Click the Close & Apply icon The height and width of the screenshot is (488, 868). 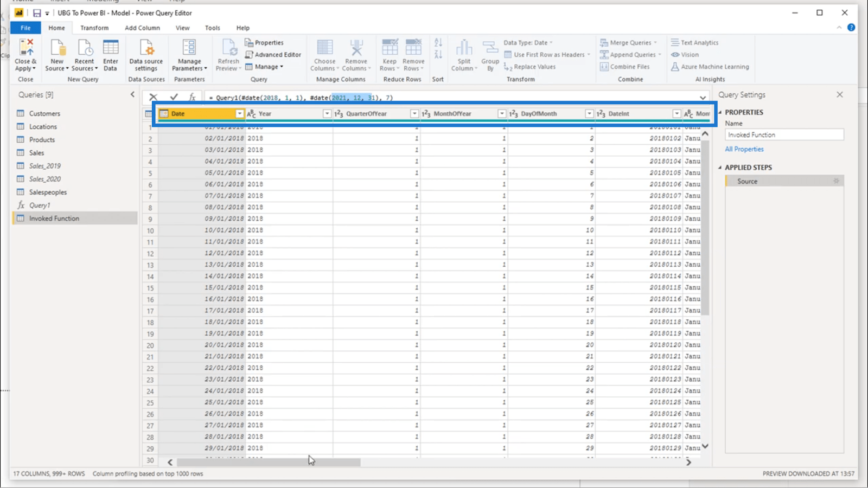[25, 48]
